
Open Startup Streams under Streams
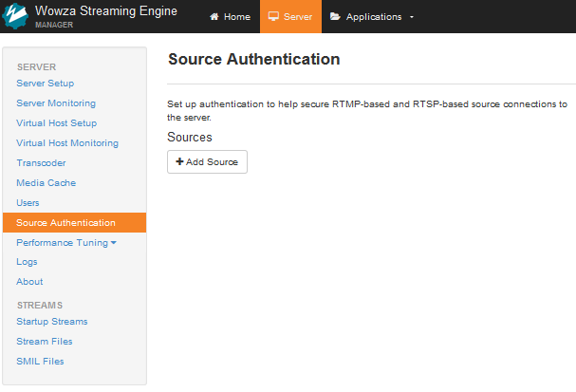[x=52, y=322]
